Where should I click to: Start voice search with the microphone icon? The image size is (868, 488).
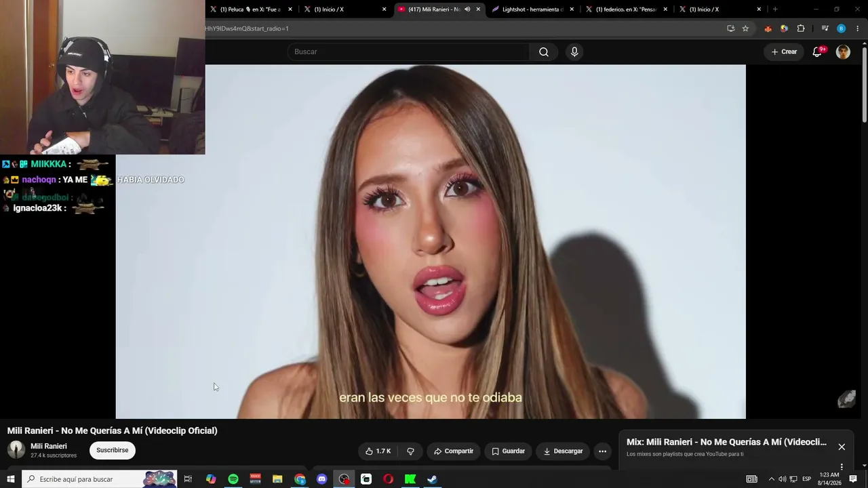(x=574, y=52)
